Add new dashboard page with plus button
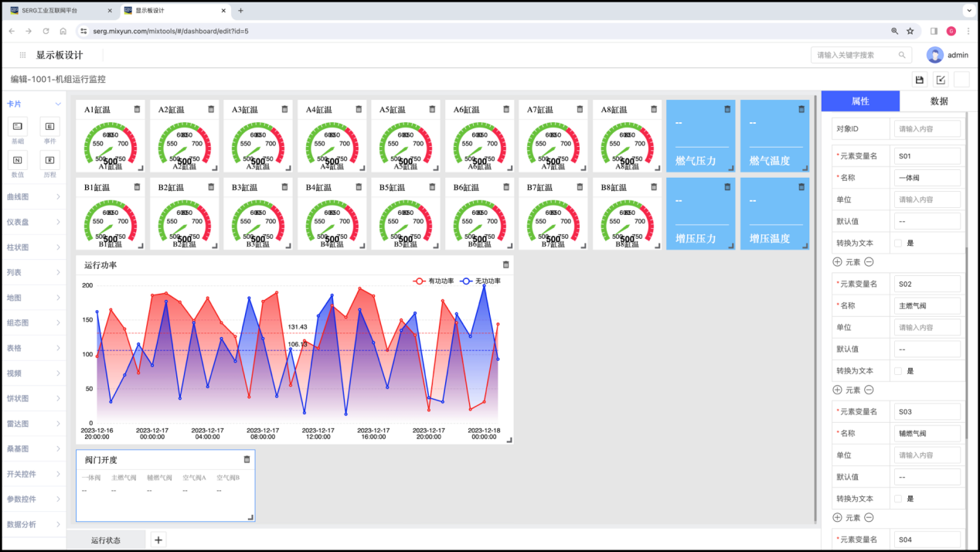 (158, 540)
